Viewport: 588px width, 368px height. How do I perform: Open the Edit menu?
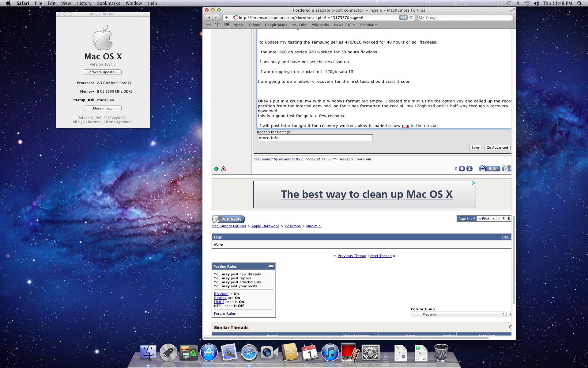tap(51, 3)
